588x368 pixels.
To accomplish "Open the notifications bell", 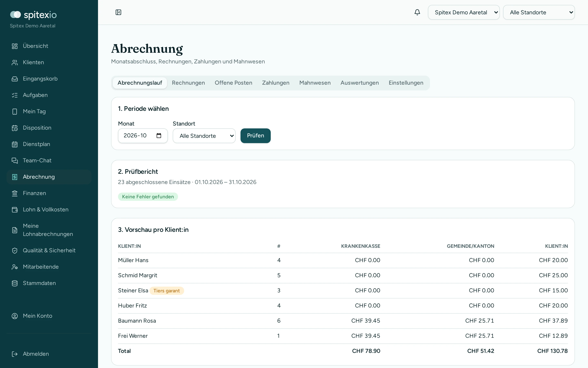I will click(x=417, y=12).
